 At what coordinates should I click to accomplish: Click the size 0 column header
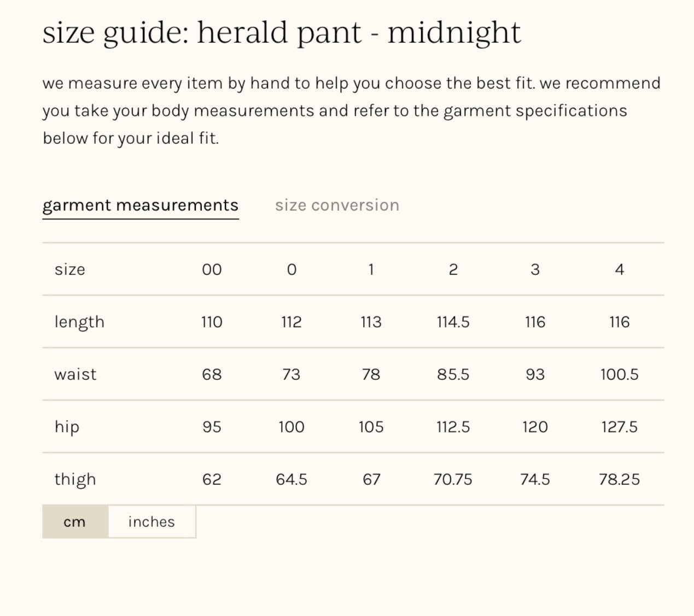291,269
